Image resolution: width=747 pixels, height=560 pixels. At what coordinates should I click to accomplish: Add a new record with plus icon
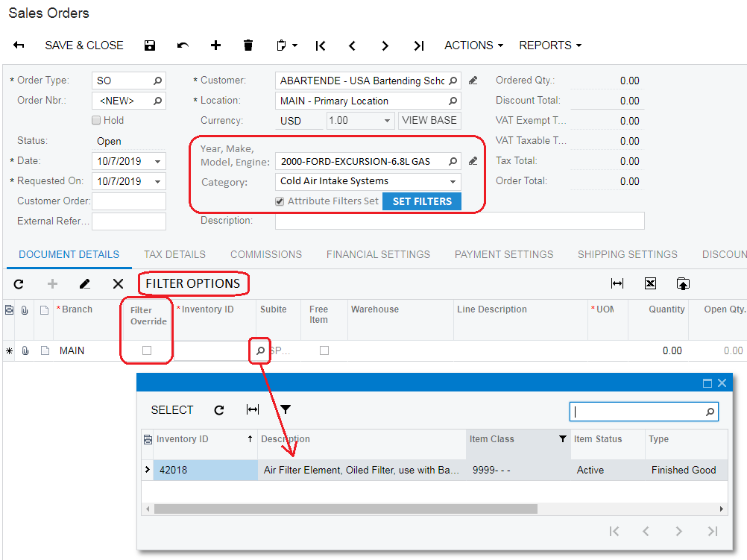pyautogui.click(x=215, y=45)
